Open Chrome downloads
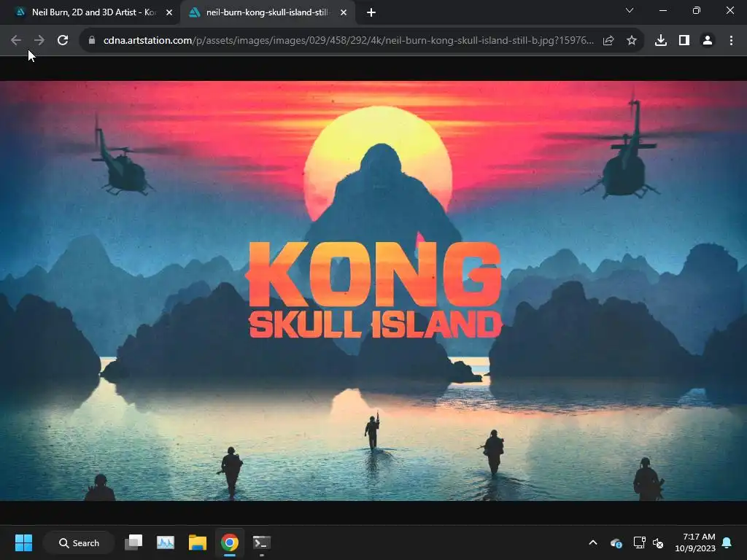747x560 pixels. click(661, 41)
